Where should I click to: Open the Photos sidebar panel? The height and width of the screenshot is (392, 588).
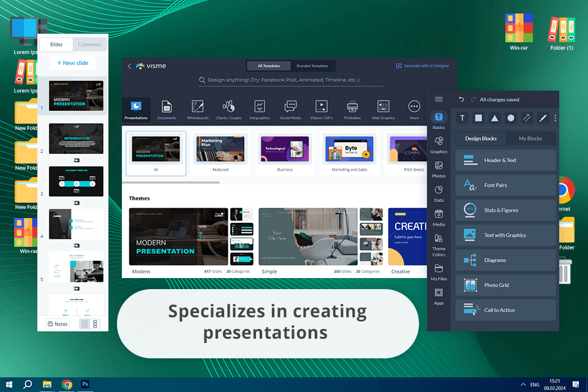[x=439, y=170]
